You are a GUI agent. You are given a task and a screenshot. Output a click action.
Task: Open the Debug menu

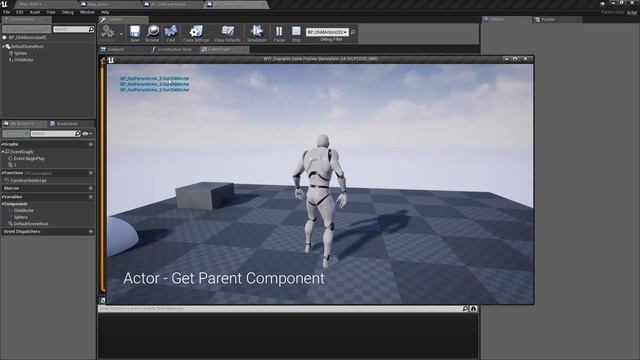click(67, 12)
